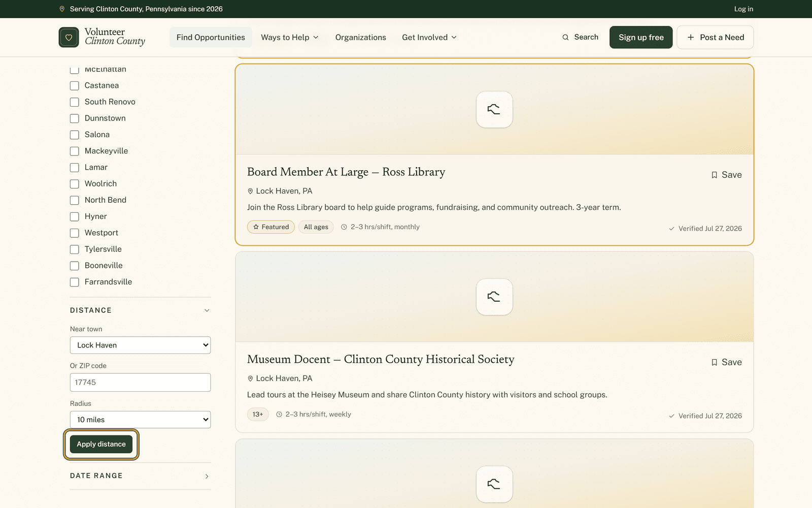
Task: Tick the Woolrich town filter
Action: [x=75, y=184]
